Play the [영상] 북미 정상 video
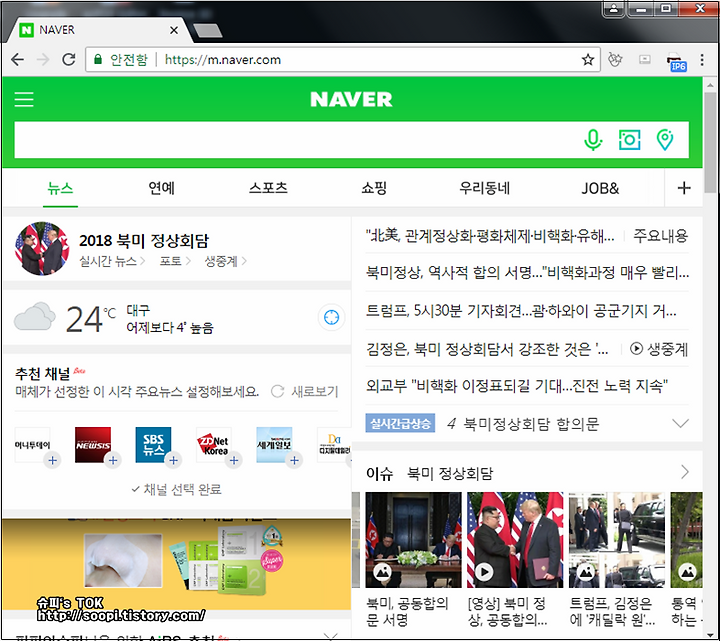720x641 pixels. coord(484,572)
